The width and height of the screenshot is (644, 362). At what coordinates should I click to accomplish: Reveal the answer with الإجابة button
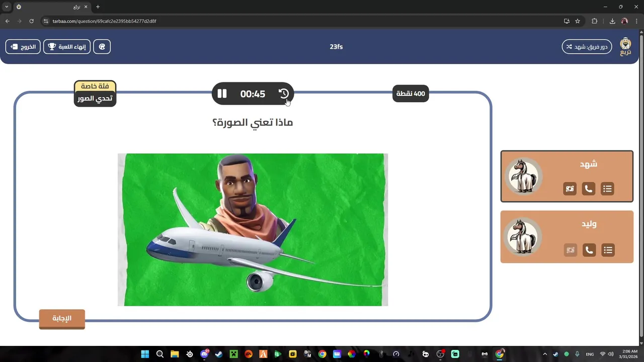coord(62,319)
